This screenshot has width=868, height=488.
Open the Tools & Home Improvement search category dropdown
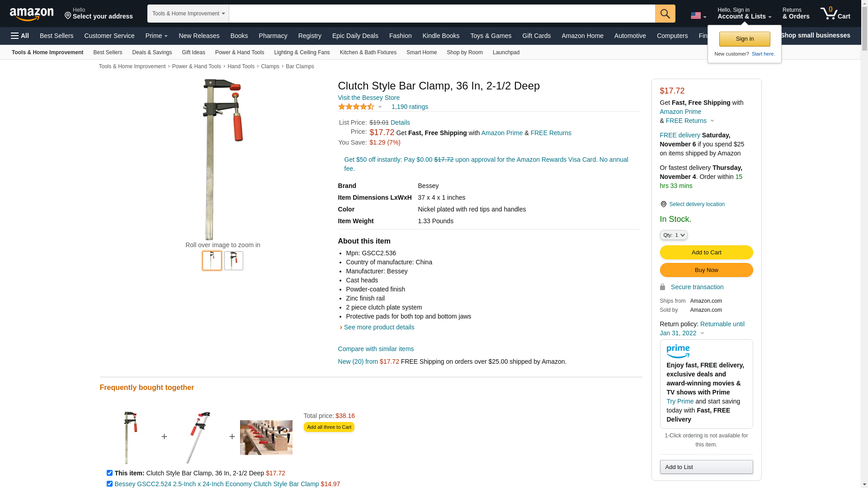click(188, 14)
